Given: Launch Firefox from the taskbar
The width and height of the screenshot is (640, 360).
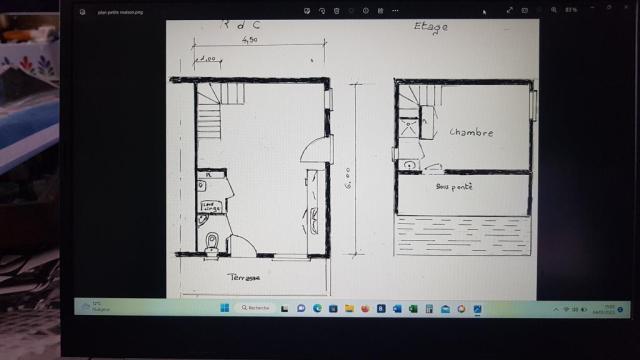Looking at the screenshot, I should (365, 309).
